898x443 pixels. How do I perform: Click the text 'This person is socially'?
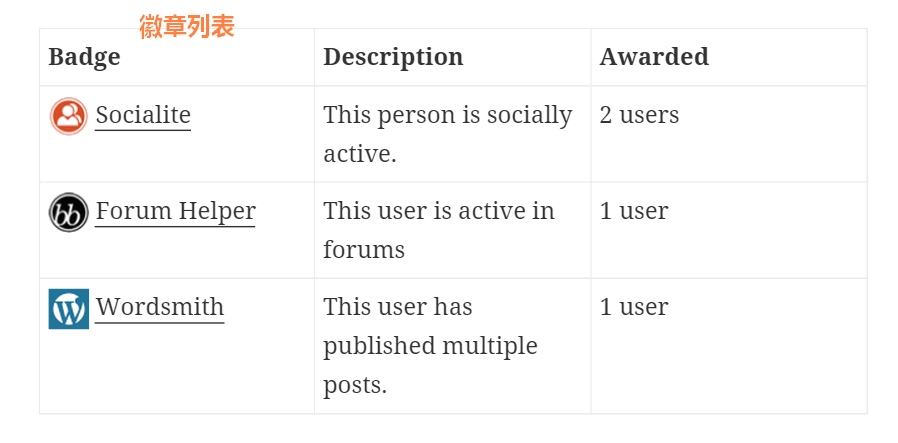447,115
